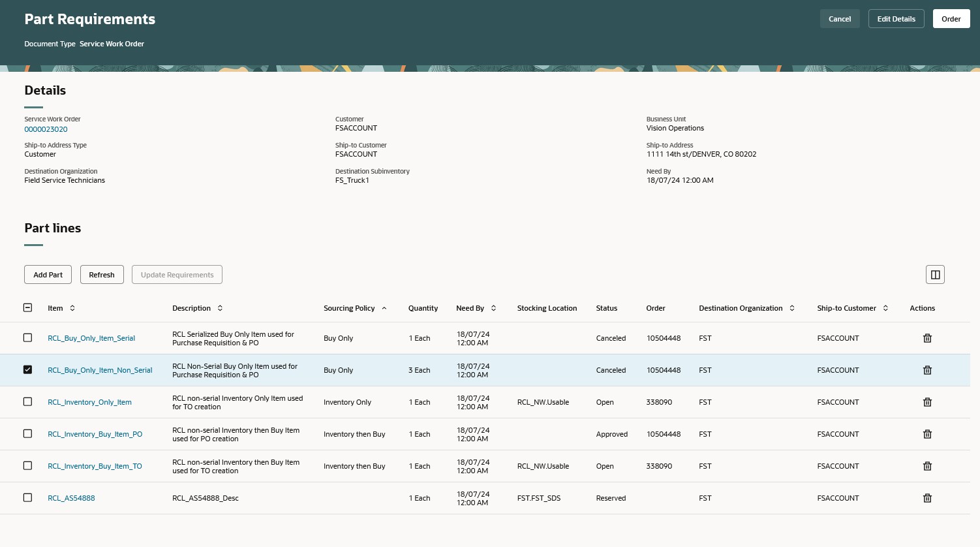This screenshot has width=980, height=547.
Task: Click order 338090 in RCL_Inventory_Buy_Item_TO row
Action: [659, 466]
